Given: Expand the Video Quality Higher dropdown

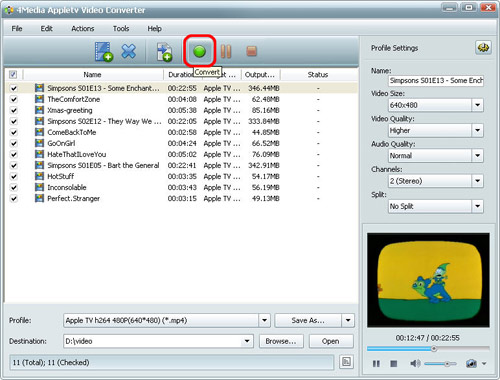Looking at the screenshot, I should [x=477, y=130].
